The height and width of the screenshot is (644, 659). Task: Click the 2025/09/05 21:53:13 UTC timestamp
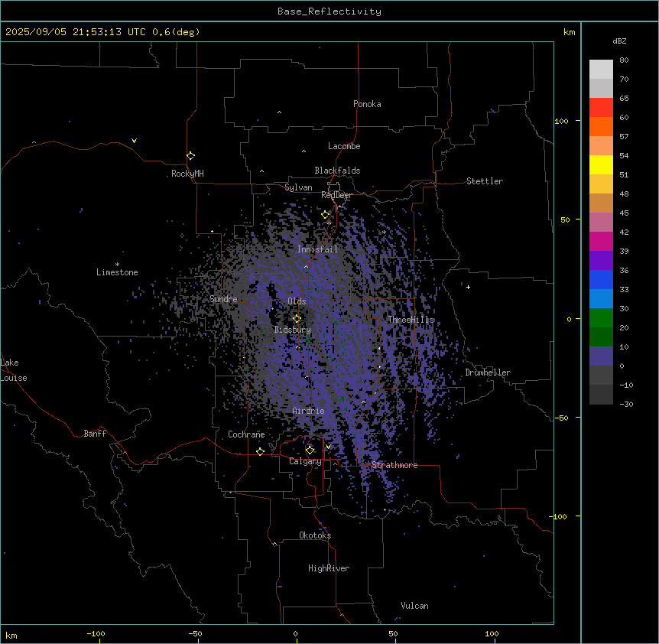[x=75, y=32]
